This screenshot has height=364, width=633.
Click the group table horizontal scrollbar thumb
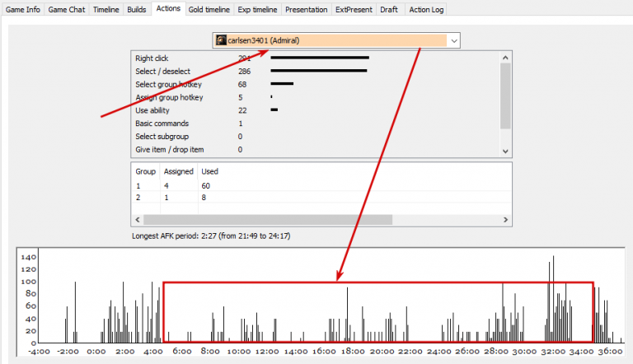point(268,220)
